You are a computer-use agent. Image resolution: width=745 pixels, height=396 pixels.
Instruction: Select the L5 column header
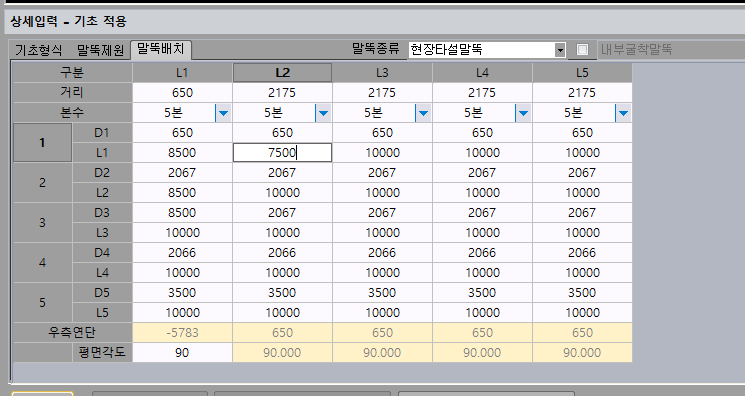[583, 73]
